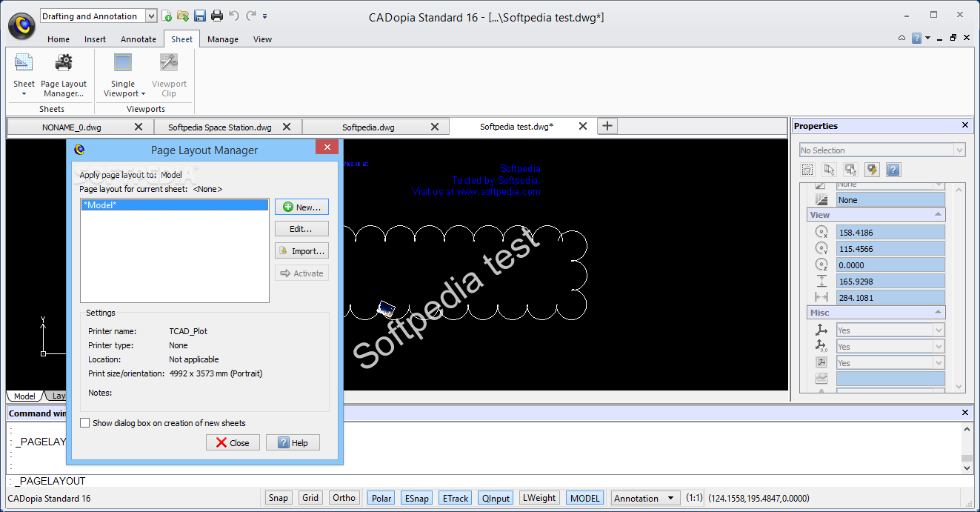Screen dimensions: 980x512
Task: Switch to the Insert ribbon tab
Action: (95, 39)
